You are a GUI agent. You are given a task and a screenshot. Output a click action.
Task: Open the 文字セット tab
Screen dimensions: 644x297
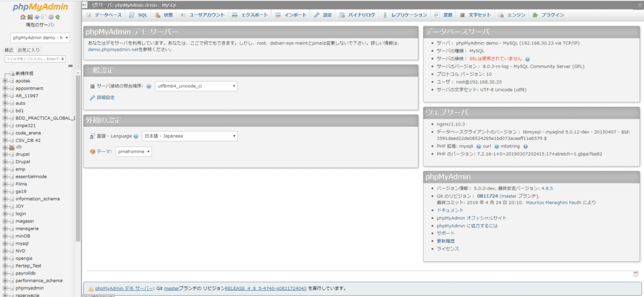coord(475,15)
